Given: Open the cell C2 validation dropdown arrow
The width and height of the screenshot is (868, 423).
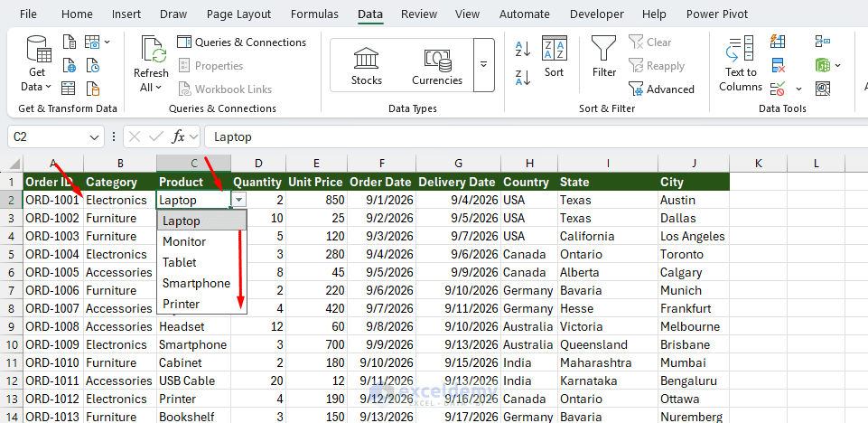Looking at the screenshot, I should [238, 200].
